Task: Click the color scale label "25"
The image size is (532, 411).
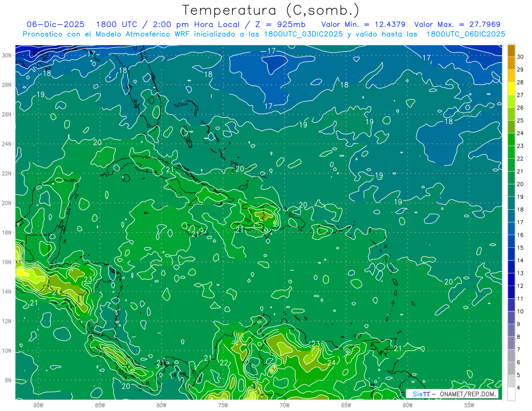Action: (520, 121)
